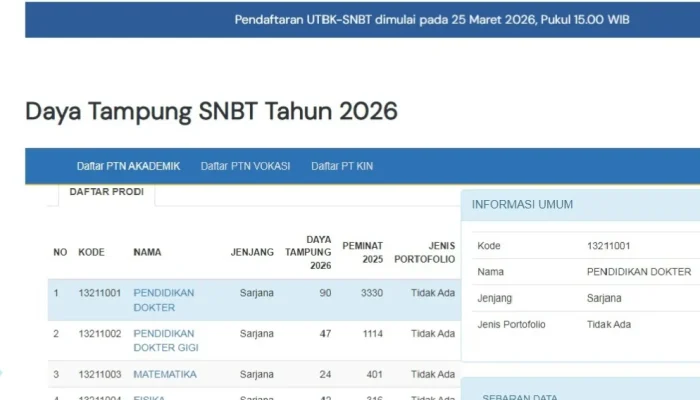
Task: Click PENDIDIKAN DOKTER name in Informasi Umum
Action: [x=639, y=272]
